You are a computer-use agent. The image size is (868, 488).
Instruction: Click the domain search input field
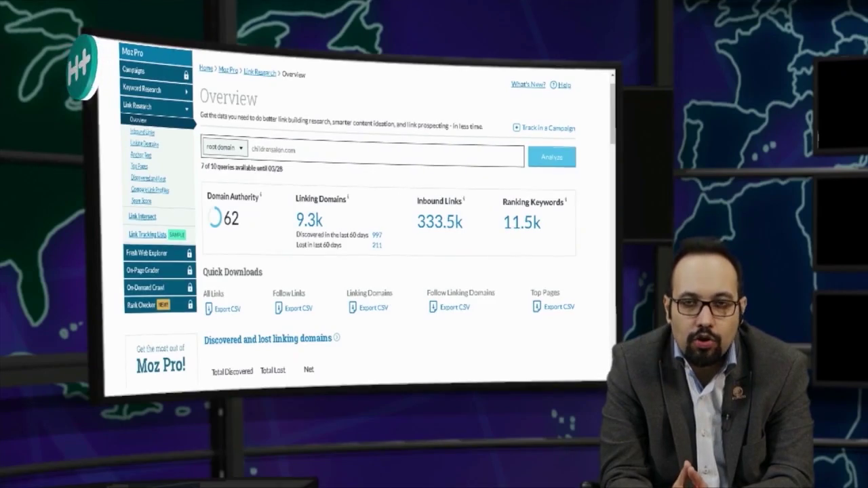tap(386, 154)
